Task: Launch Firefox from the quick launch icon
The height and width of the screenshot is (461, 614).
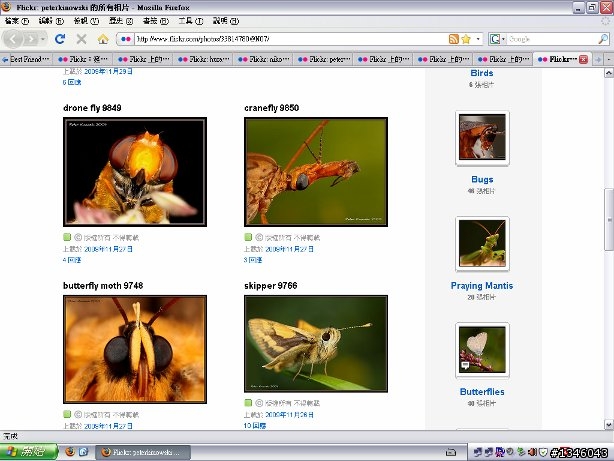Action: pyautogui.click(x=70, y=452)
